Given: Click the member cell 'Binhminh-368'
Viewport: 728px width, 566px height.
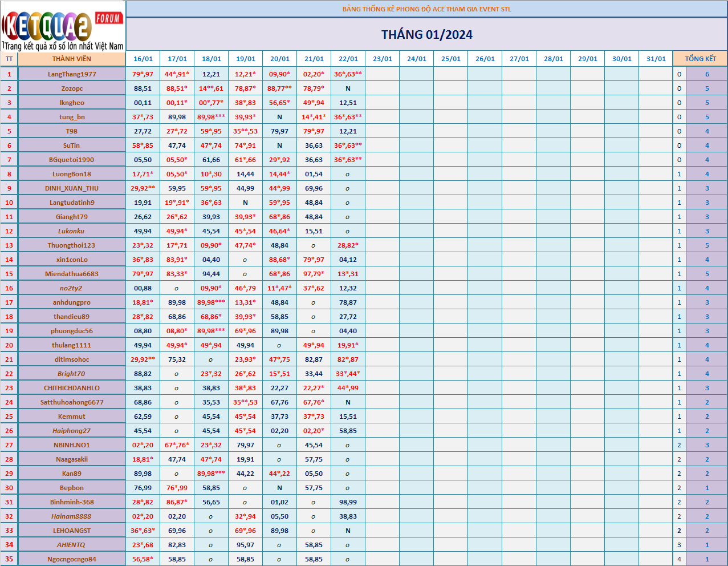Looking at the screenshot, I should (72, 502).
